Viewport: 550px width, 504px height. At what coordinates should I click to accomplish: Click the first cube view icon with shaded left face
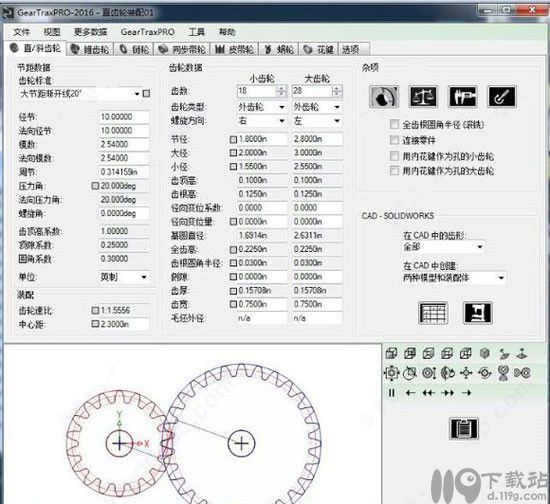[x=391, y=353]
